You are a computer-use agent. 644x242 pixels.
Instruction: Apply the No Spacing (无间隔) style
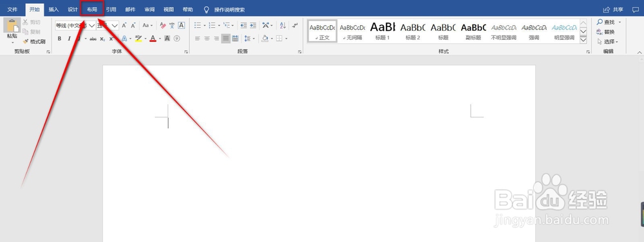352,31
